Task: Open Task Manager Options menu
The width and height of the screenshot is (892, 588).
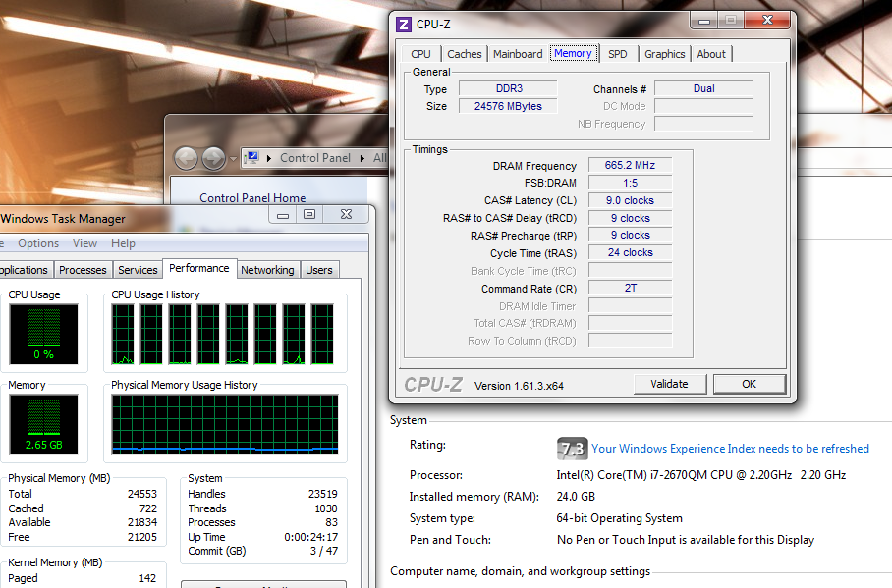Action: click(38, 243)
